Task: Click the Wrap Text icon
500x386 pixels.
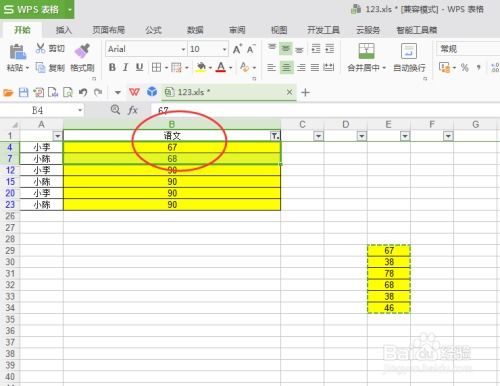Action: coord(409,51)
